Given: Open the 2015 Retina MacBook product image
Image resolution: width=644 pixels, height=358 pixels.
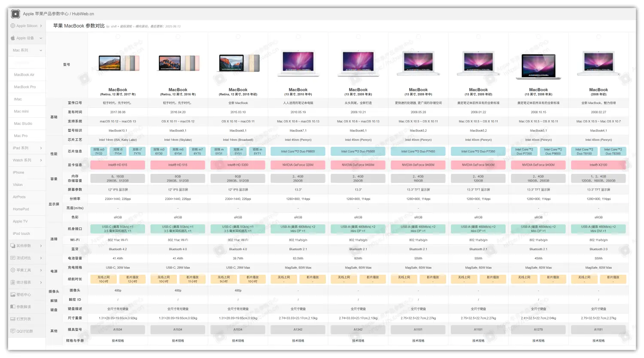Looking at the screenshot, I should click(x=238, y=64).
